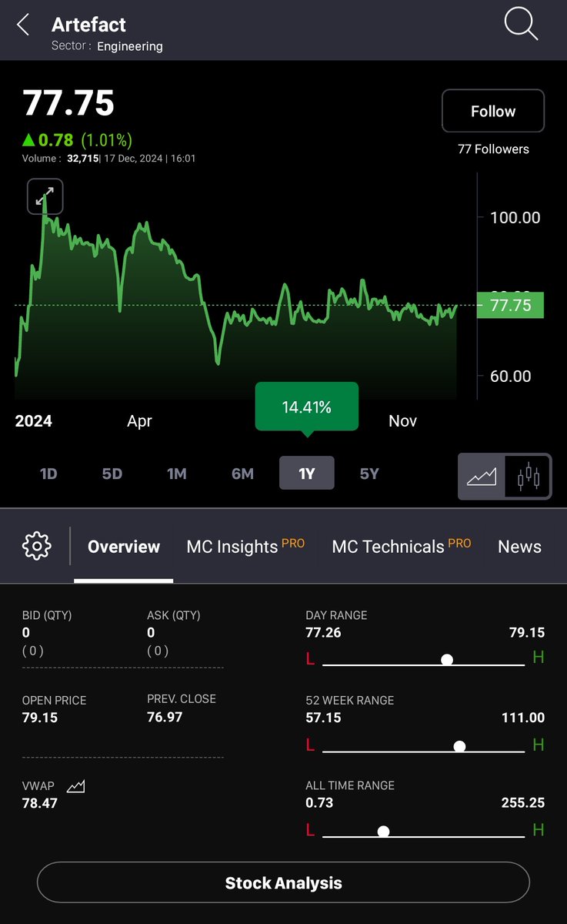The width and height of the screenshot is (567, 924).
Task: Click the ASK (QTY) label
Action: [173, 615]
